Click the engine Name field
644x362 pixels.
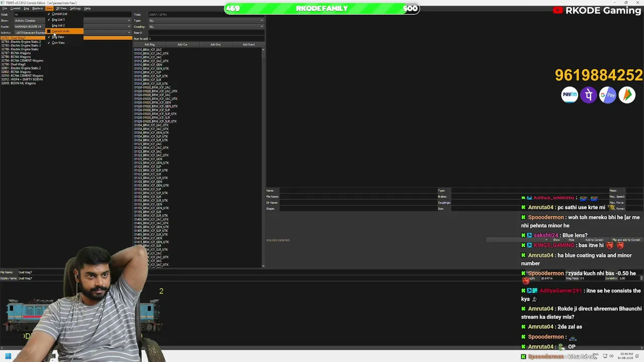(x=358, y=191)
